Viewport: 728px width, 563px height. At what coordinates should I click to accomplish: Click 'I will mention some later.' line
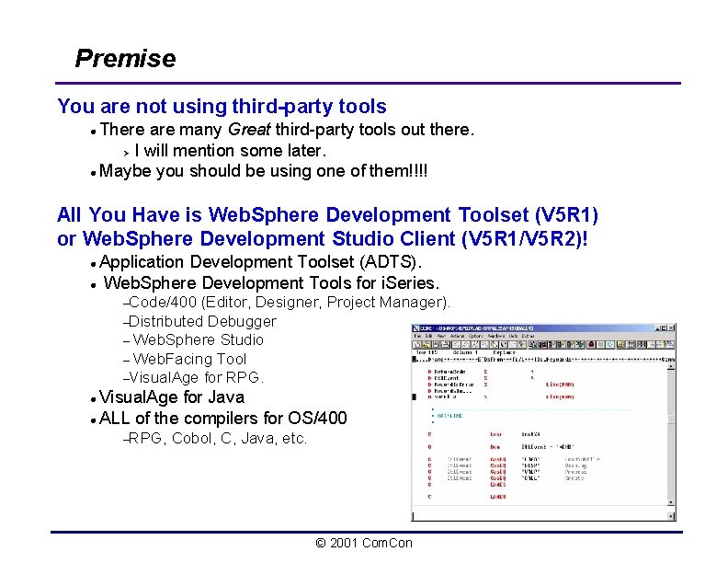coord(231,151)
